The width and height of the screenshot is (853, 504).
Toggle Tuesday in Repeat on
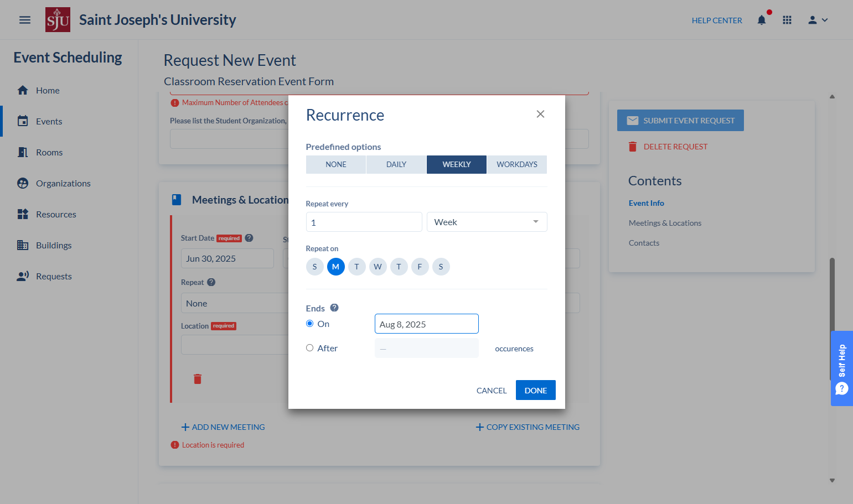[357, 267]
